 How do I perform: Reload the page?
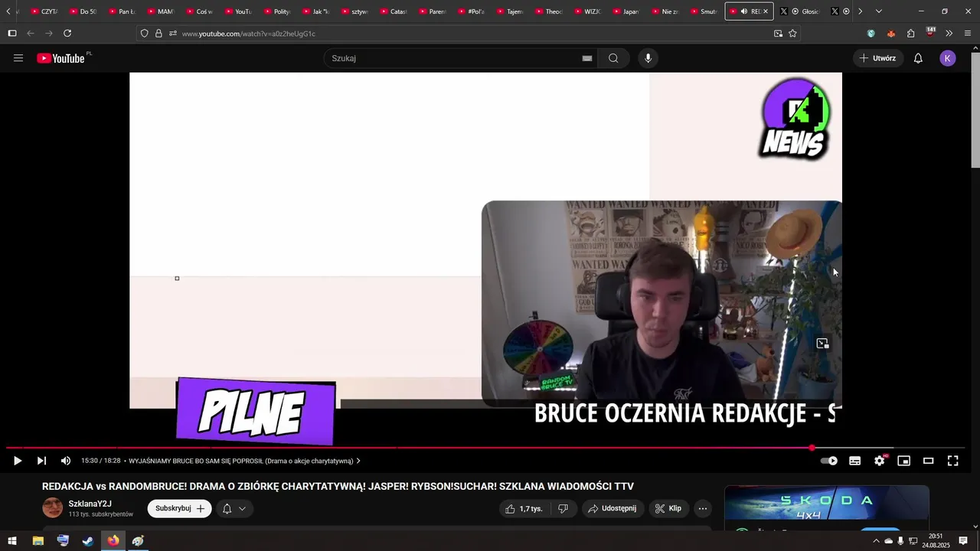[67, 34]
